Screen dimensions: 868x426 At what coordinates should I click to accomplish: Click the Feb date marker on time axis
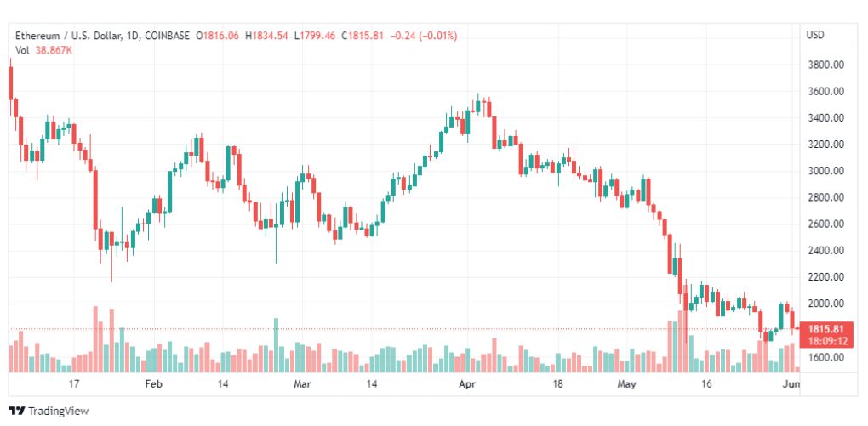point(152,384)
